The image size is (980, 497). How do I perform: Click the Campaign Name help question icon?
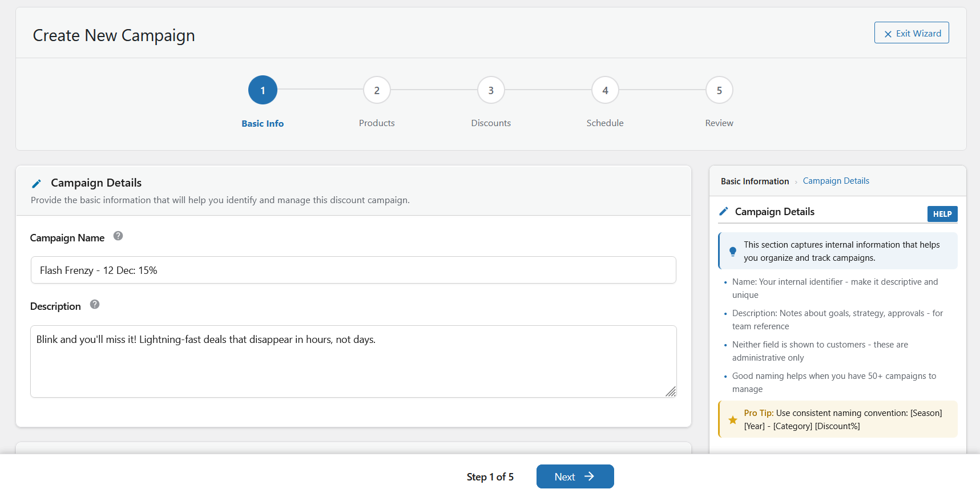click(x=118, y=236)
